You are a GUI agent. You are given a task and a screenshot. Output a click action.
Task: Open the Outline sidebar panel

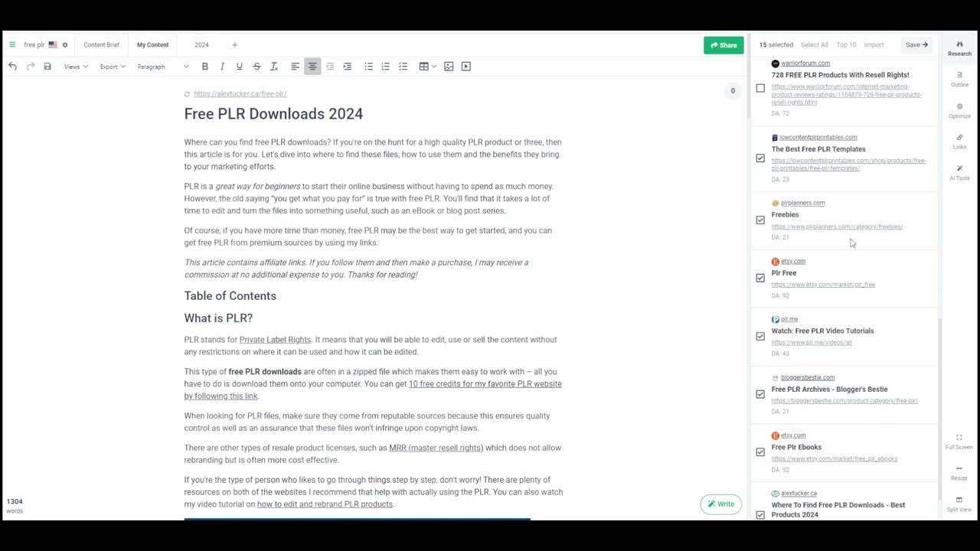point(959,80)
